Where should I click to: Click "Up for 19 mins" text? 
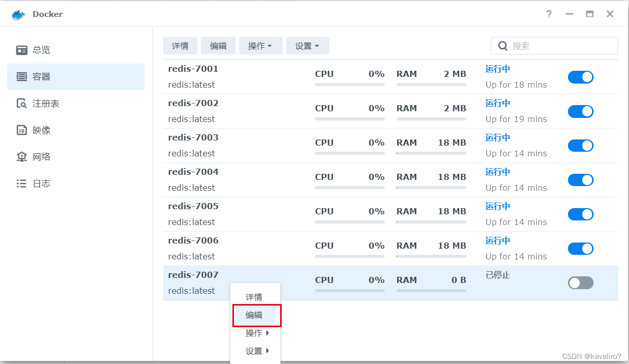[517, 119]
